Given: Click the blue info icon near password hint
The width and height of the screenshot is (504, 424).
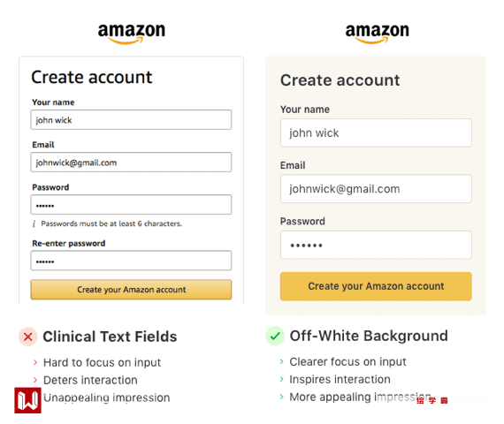Looking at the screenshot, I should pos(34,223).
